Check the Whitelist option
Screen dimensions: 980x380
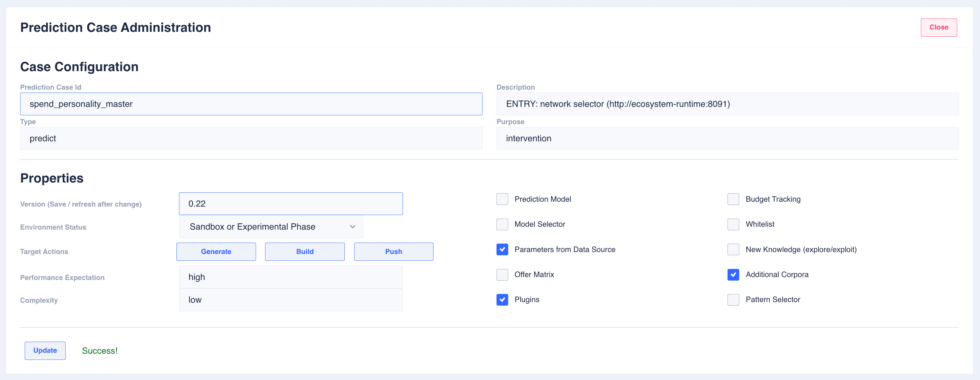733,224
